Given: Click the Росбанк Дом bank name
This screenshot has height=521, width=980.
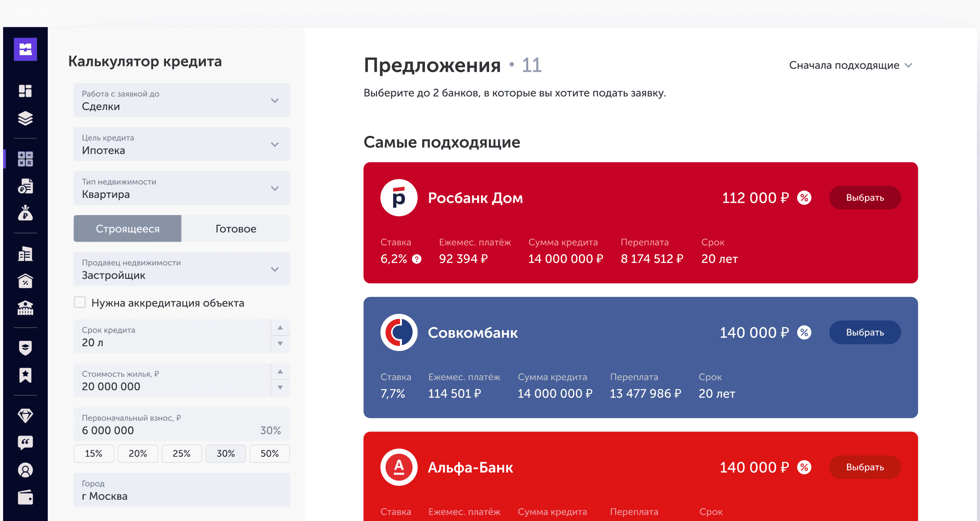Looking at the screenshot, I should (475, 198).
